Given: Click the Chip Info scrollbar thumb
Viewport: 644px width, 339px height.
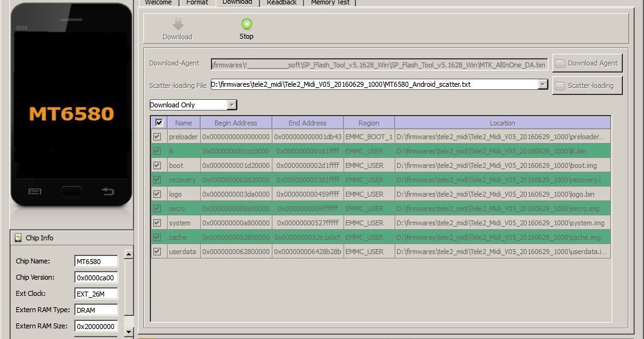Looking at the screenshot, I should pyautogui.click(x=128, y=287).
